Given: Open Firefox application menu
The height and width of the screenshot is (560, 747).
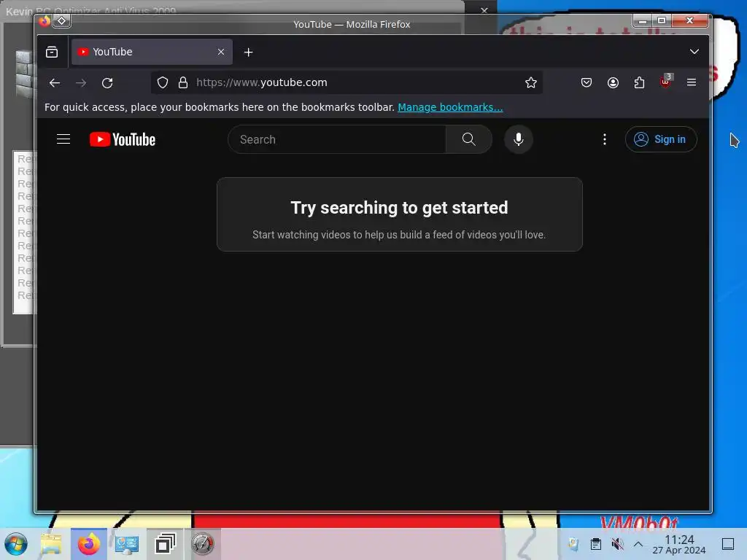Looking at the screenshot, I should point(692,83).
